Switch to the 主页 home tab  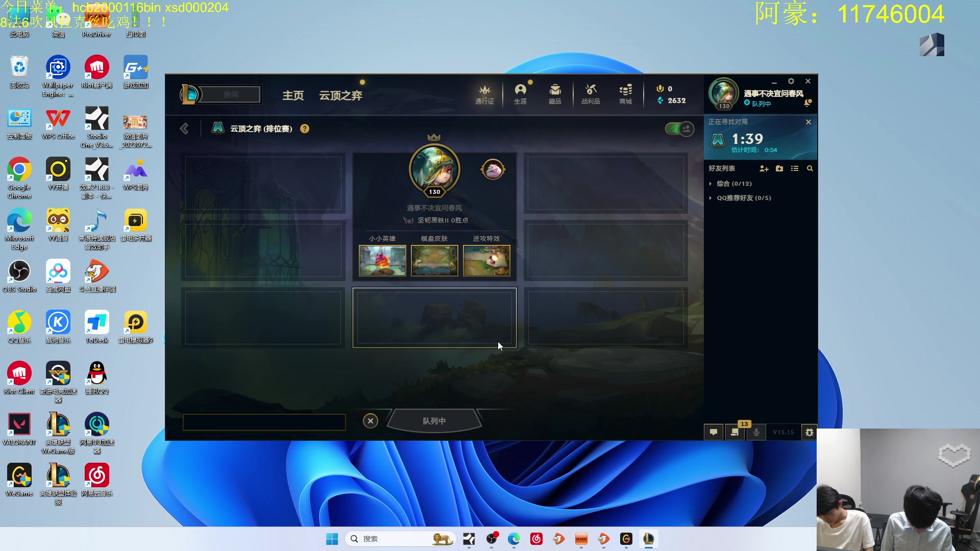[293, 95]
